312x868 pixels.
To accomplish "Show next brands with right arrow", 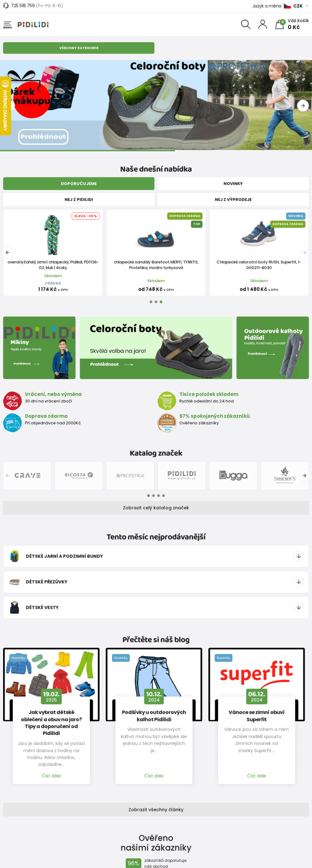I will click(304, 475).
